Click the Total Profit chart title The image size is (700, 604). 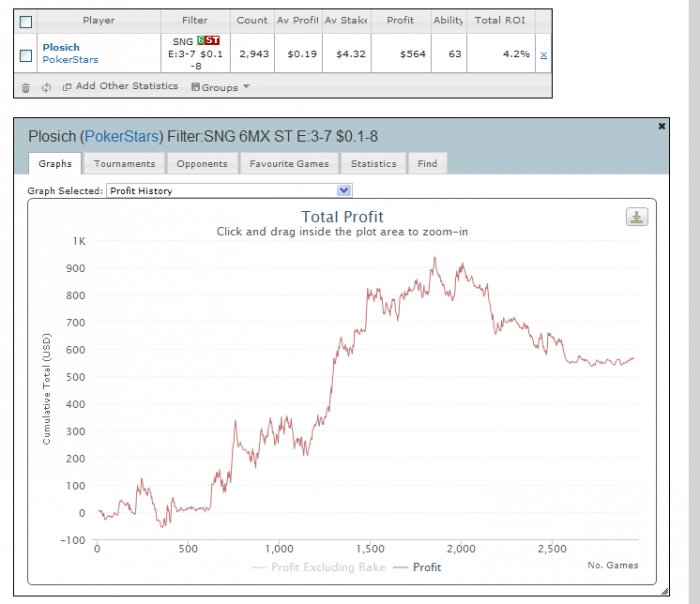coord(342,217)
